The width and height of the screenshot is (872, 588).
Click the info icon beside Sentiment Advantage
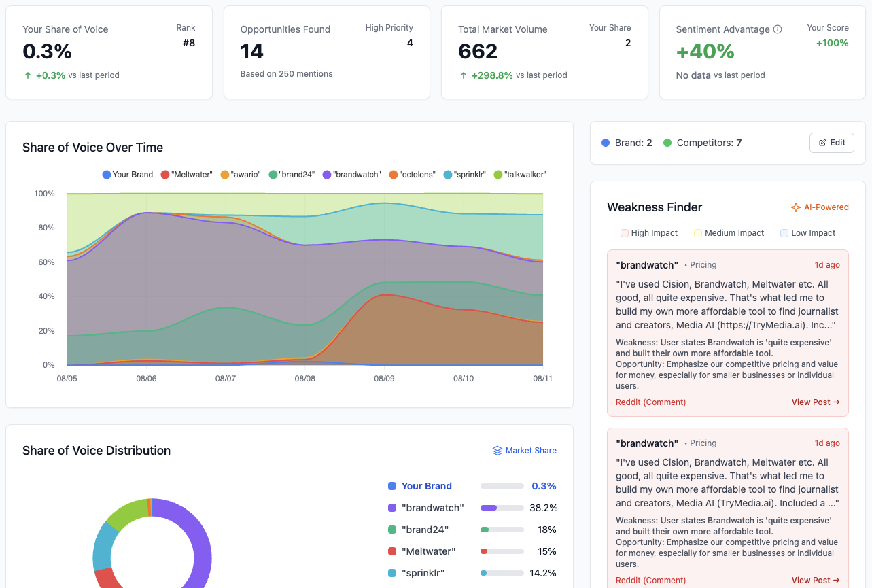778,29
